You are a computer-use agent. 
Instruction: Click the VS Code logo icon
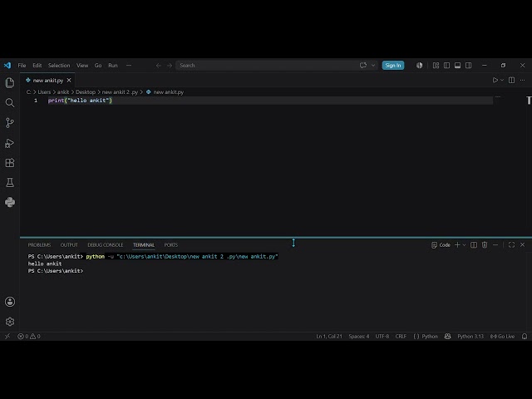click(7, 65)
